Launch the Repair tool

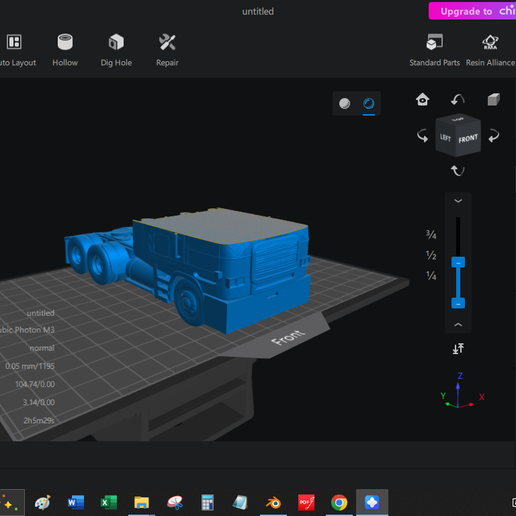[167, 50]
